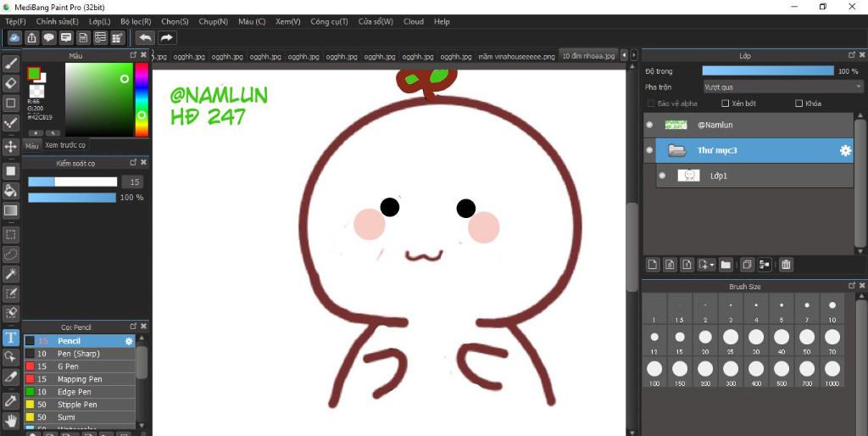Viewport: 868px width, 436px height.
Task: Add a new folder in layers panel
Action: (726, 265)
